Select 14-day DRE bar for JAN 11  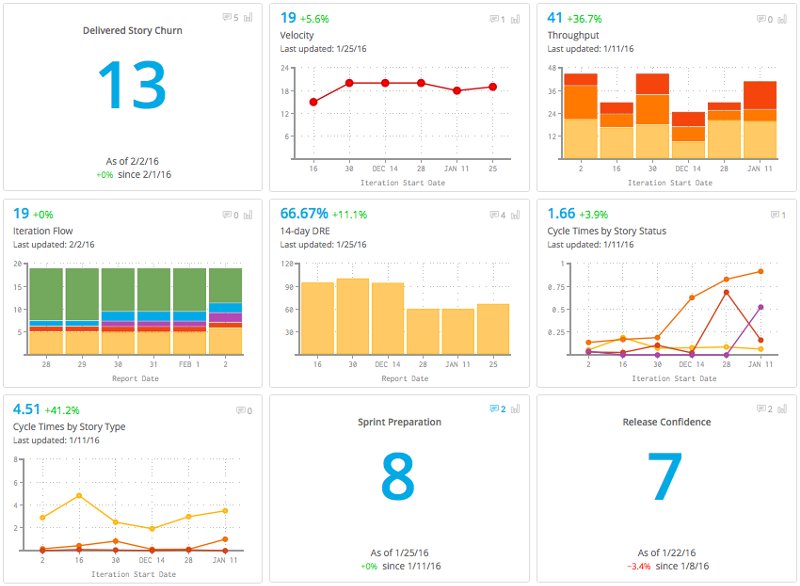tap(458, 332)
